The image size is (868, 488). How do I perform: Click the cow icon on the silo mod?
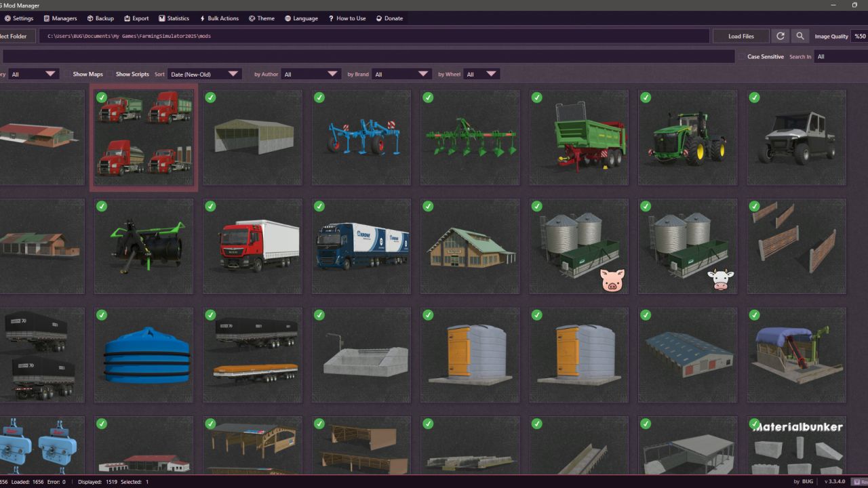tap(721, 279)
